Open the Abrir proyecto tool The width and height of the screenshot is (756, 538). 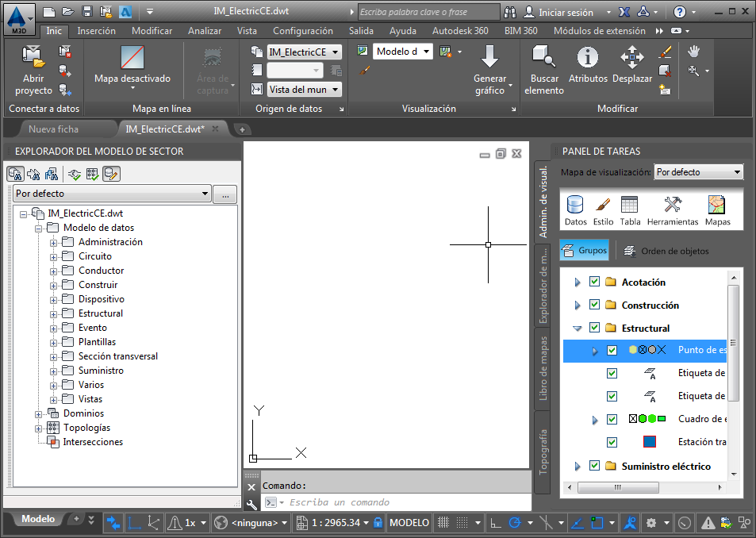coord(33,71)
